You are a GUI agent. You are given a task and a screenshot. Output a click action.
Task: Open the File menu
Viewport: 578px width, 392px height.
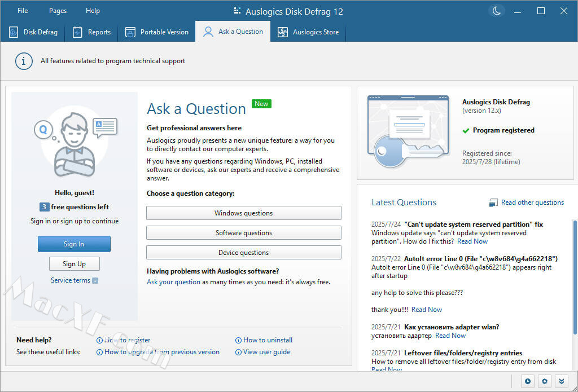click(23, 11)
